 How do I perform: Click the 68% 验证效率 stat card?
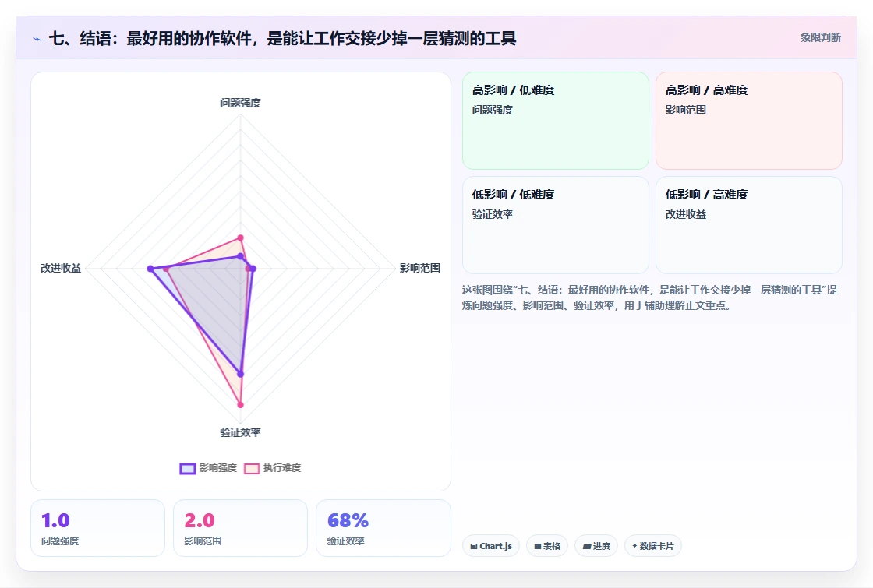[383, 528]
